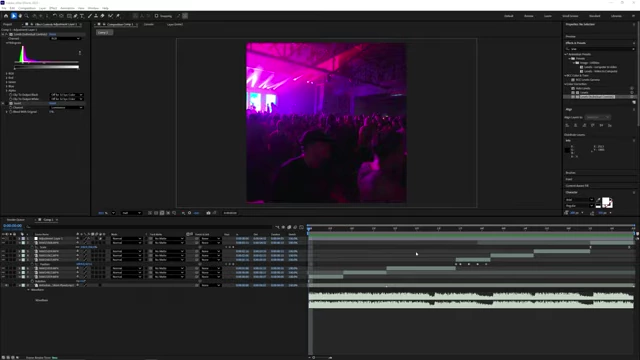Expand the Red channel group

tap(7, 78)
